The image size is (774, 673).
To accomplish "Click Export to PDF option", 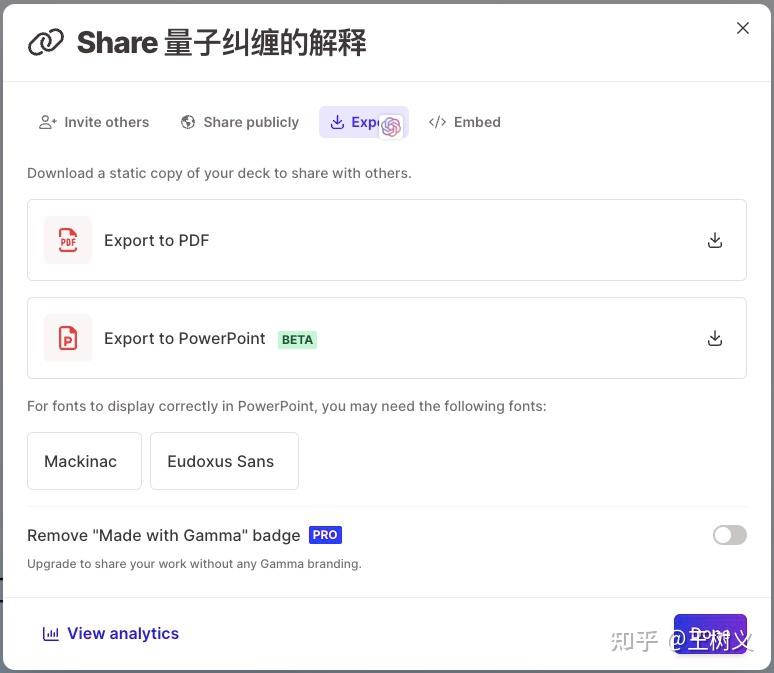I will click(x=387, y=240).
